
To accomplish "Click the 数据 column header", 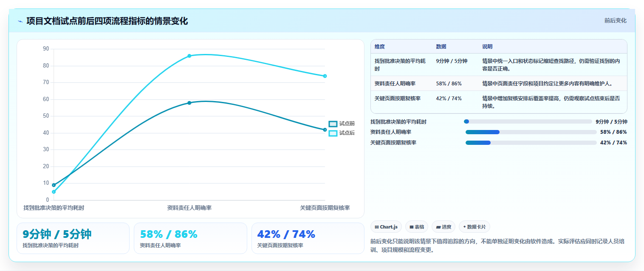I will [x=441, y=47].
